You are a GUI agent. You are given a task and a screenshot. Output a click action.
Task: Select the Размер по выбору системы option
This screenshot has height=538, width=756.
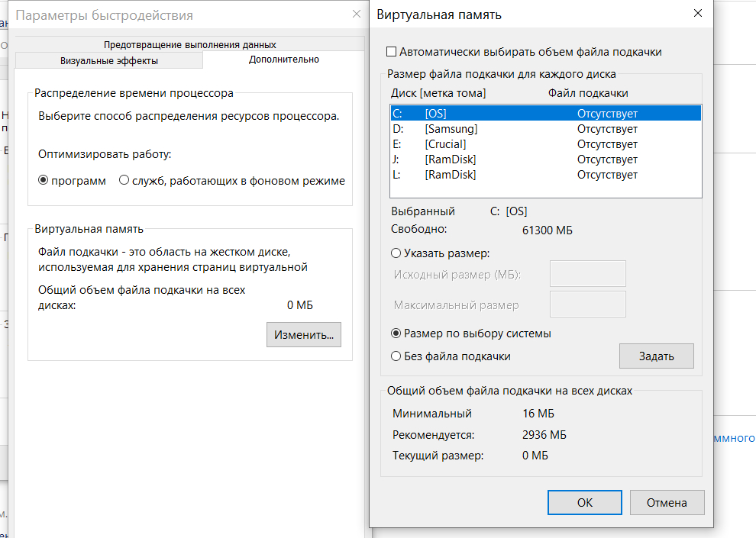click(396, 333)
